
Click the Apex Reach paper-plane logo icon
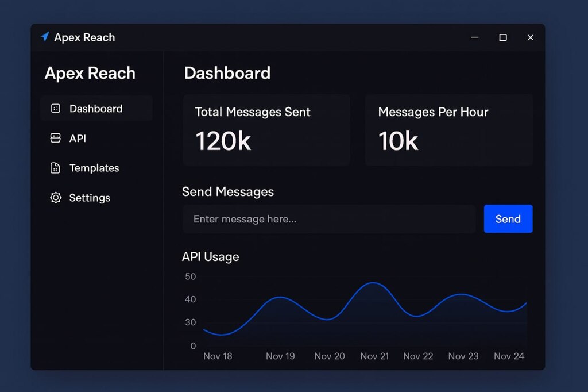pyautogui.click(x=45, y=37)
